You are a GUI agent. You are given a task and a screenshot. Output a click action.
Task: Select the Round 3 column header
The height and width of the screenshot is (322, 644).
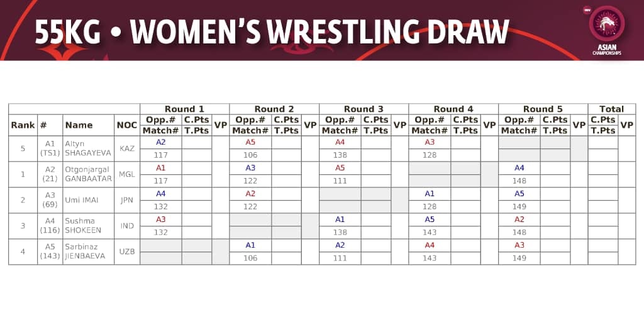click(364, 109)
